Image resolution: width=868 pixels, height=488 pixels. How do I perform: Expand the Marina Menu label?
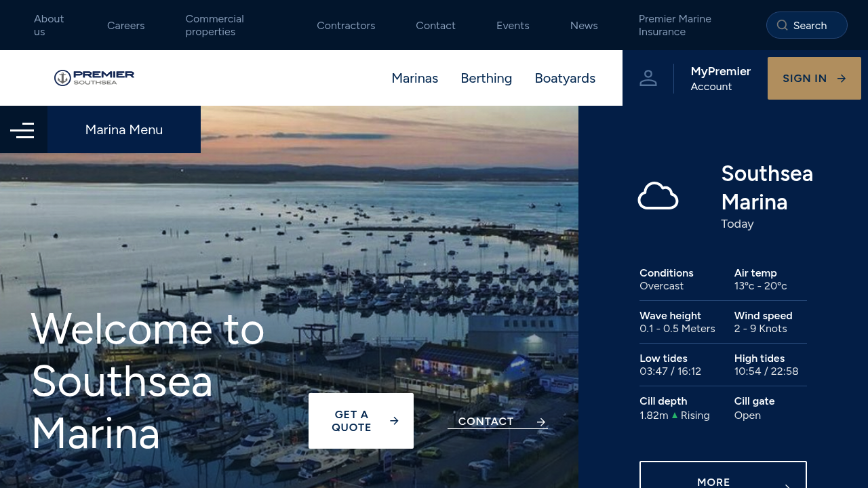124,129
